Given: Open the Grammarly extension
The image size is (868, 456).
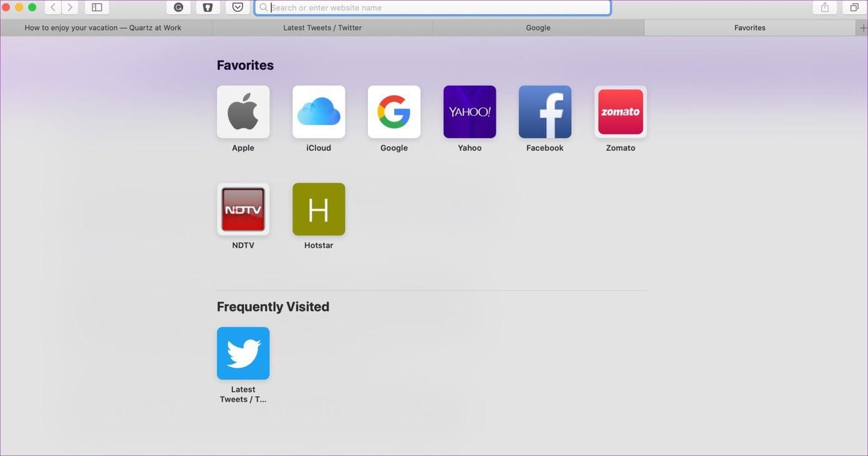Looking at the screenshot, I should click(x=178, y=7).
